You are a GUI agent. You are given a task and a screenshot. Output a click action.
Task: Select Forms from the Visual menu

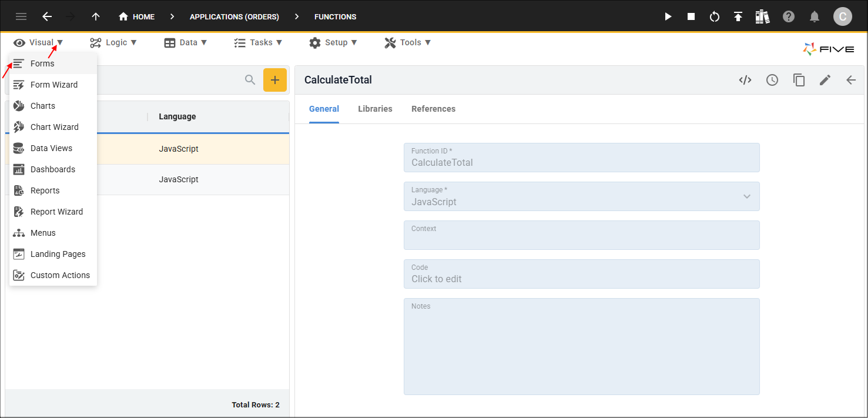42,63
